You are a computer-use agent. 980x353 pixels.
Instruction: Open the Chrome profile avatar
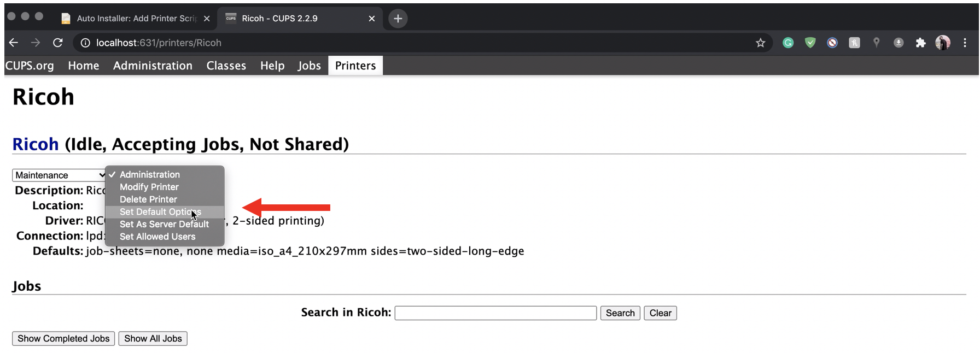point(942,43)
